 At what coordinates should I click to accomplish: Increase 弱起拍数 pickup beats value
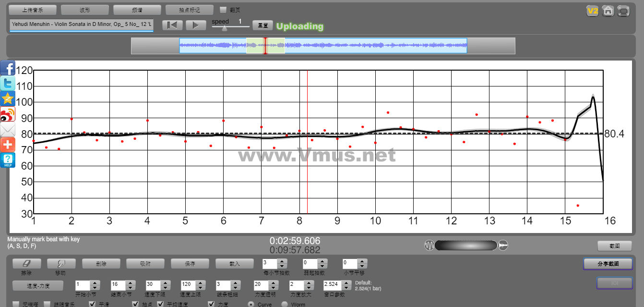[x=323, y=261]
